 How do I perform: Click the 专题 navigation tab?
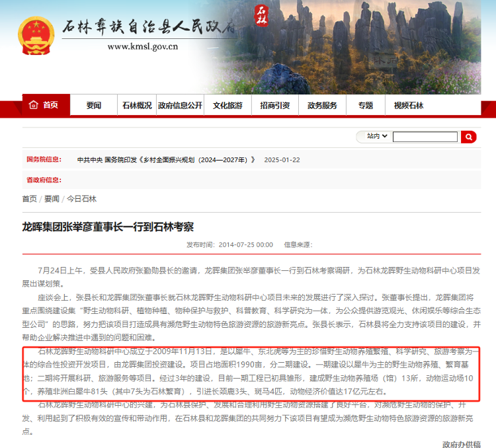(365, 106)
